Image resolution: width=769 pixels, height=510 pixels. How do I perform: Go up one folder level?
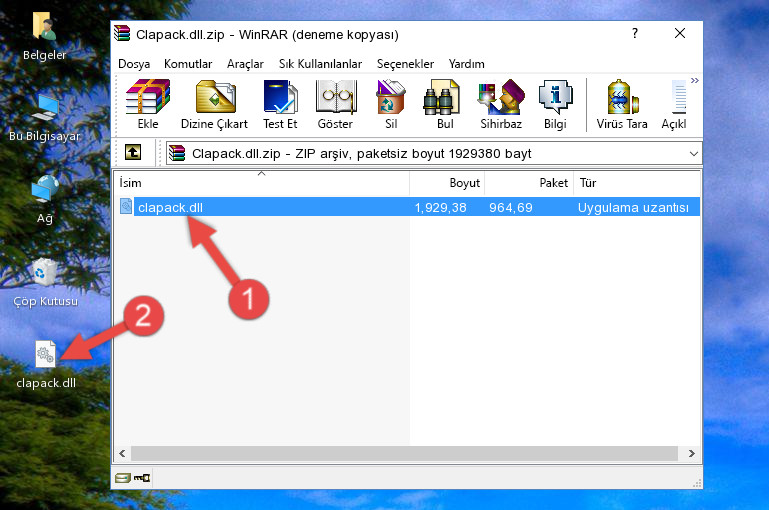click(x=133, y=153)
